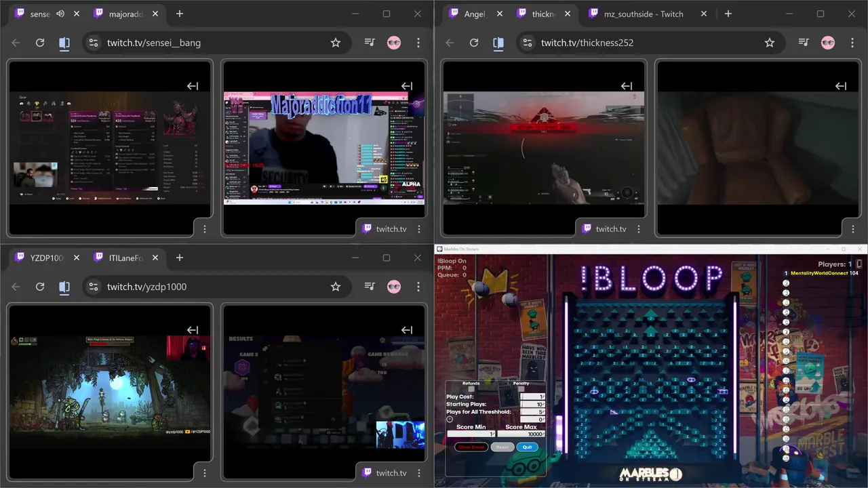
Task: Mute the sensei tab audio icon
Action: 60,14
